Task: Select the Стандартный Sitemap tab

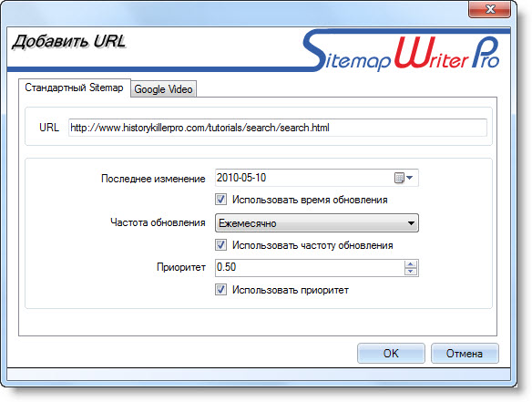Action: [x=74, y=88]
